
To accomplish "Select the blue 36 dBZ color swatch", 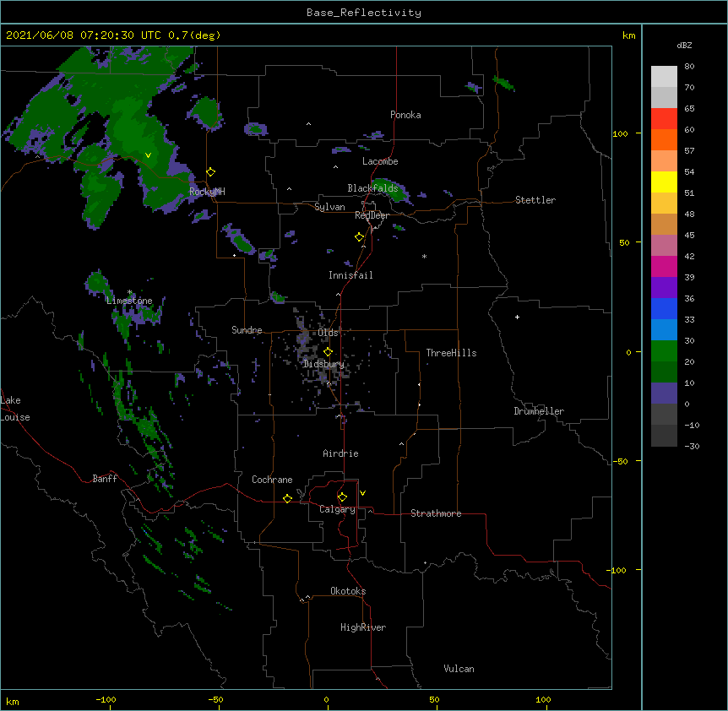I will (664, 308).
